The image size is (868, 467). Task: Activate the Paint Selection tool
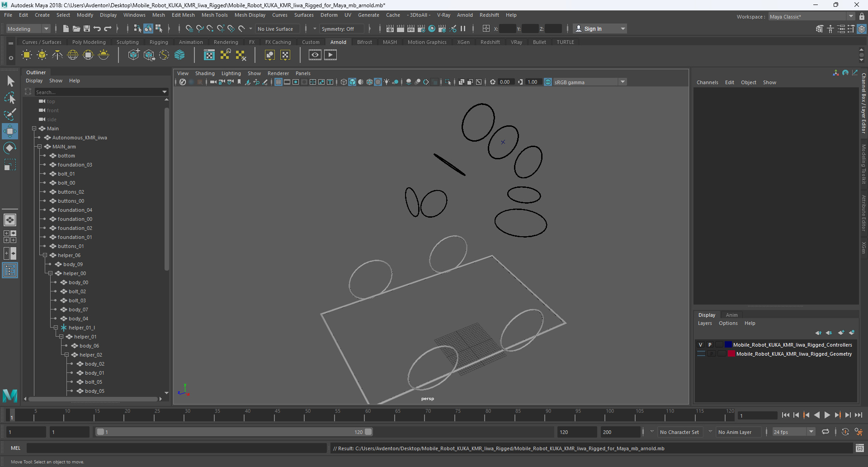coord(10,114)
